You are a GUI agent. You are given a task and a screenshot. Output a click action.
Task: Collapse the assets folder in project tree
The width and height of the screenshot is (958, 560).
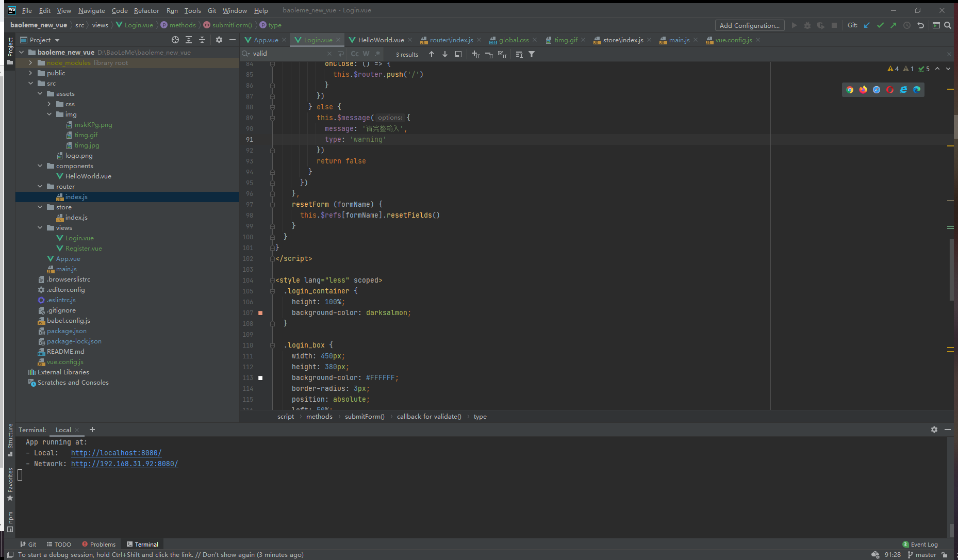[x=40, y=94]
